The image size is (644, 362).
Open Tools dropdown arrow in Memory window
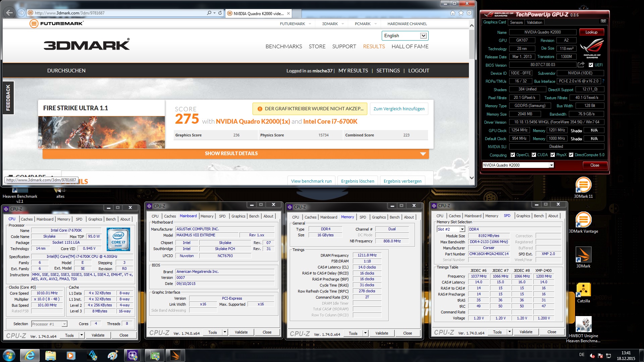pyautogui.click(x=365, y=333)
